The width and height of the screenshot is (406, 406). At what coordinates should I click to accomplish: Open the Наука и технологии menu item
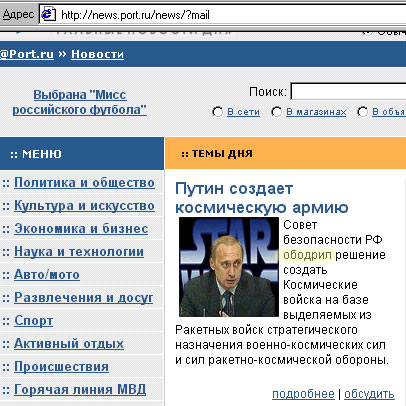[x=79, y=252]
